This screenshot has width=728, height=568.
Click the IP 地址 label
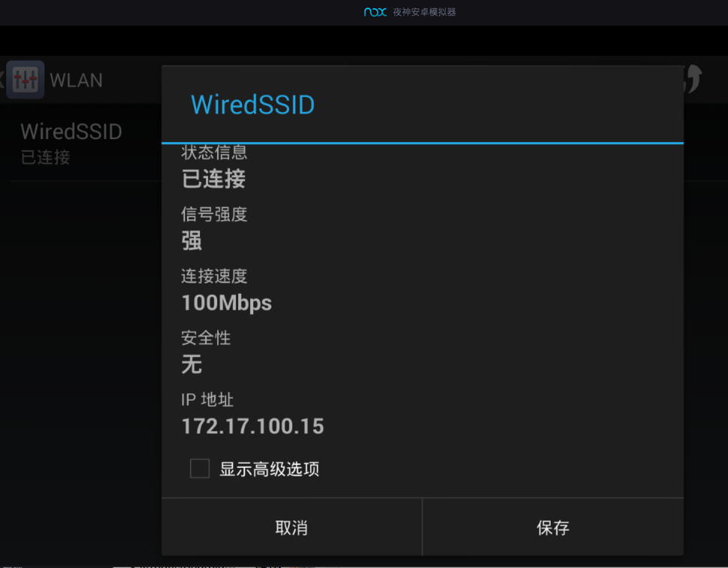[x=207, y=400]
